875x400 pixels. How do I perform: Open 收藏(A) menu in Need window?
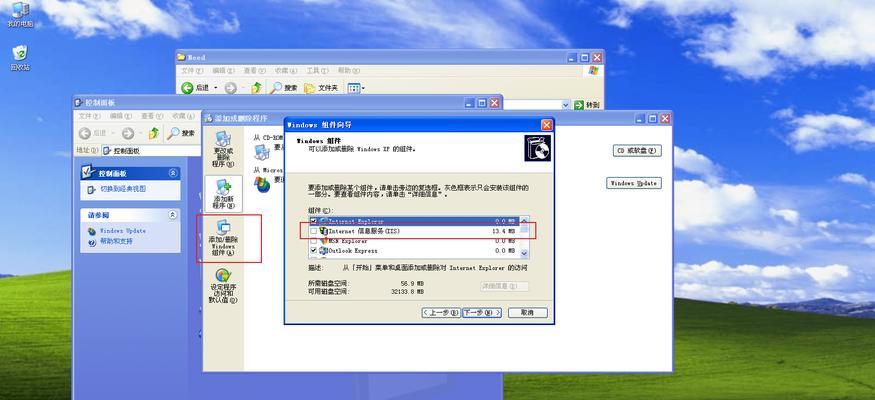click(x=285, y=71)
